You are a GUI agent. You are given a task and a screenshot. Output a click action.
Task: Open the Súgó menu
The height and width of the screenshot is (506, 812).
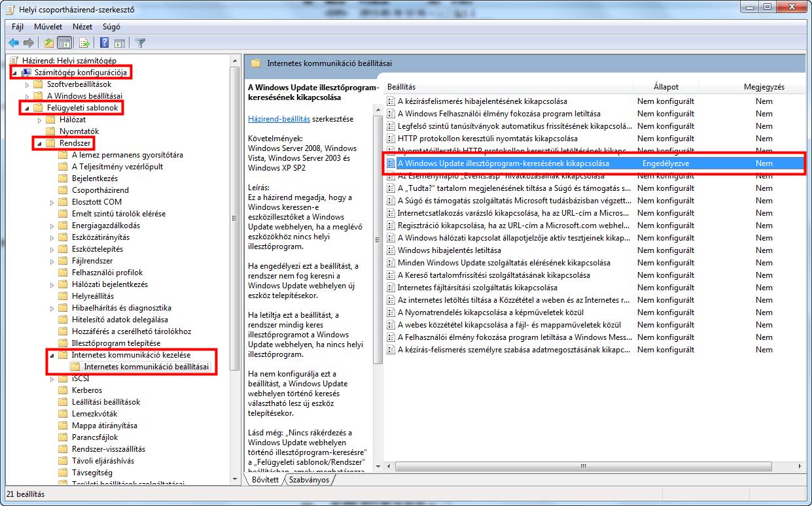[111, 27]
